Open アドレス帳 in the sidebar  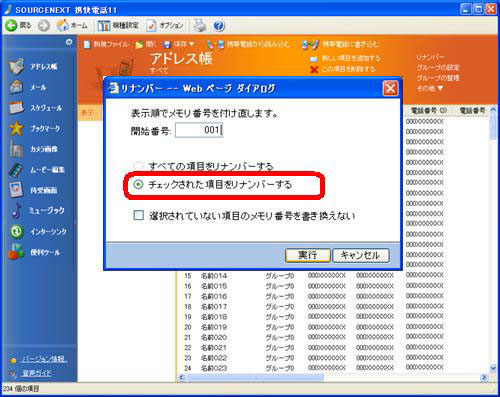(33, 66)
